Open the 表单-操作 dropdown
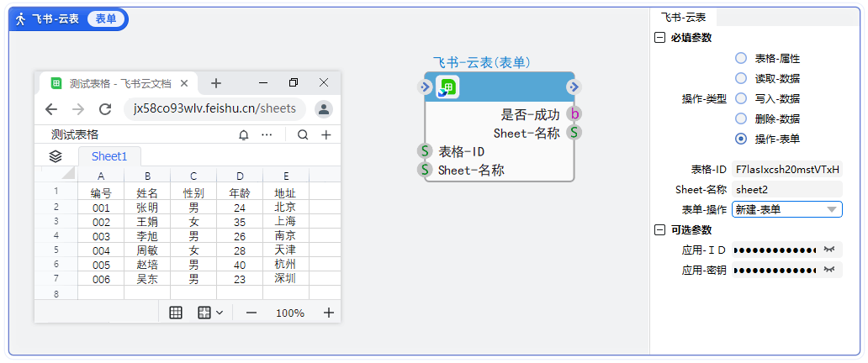 (x=787, y=210)
